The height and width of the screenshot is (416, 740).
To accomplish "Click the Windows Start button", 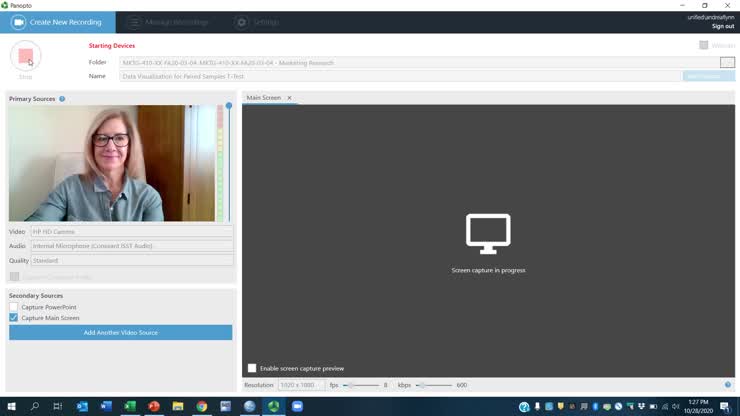I will 10,407.
